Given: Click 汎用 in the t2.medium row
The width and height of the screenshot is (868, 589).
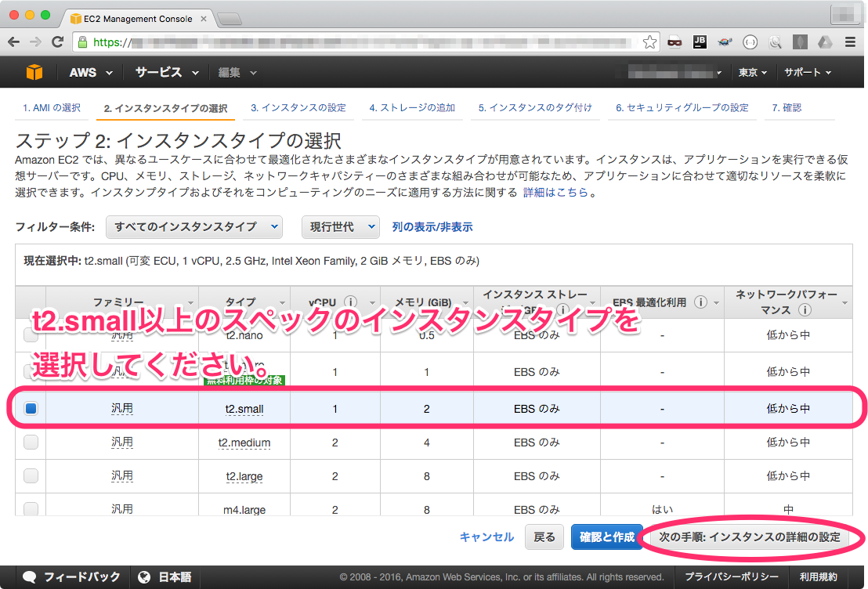Looking at the screenshot, I should [121, 443].
